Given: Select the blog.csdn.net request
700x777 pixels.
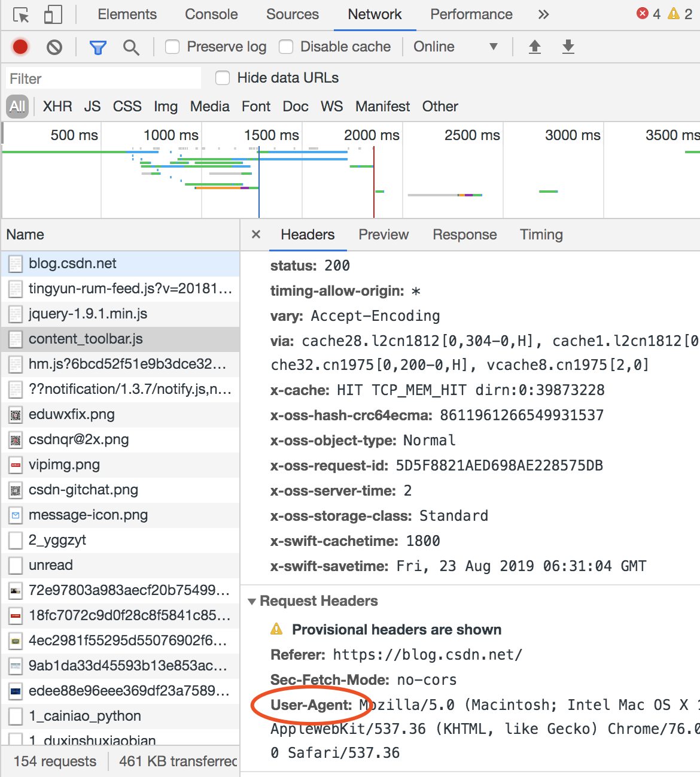Looking at the screenshot, I should pos(120,264).
